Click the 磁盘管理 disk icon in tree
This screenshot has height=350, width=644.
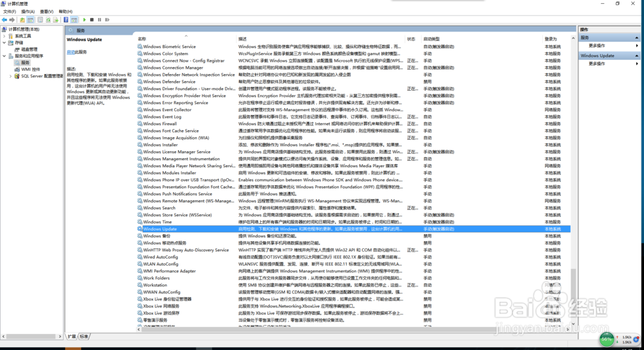coord(17,50)
